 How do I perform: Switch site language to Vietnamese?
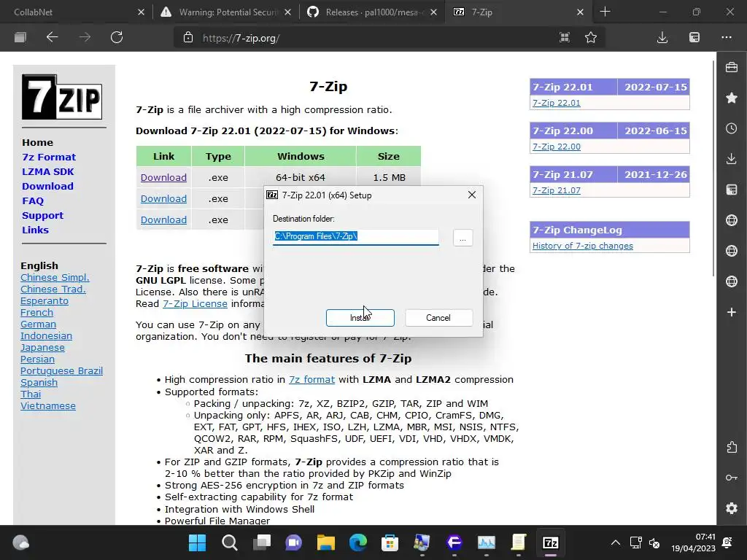tap(48, 406)
